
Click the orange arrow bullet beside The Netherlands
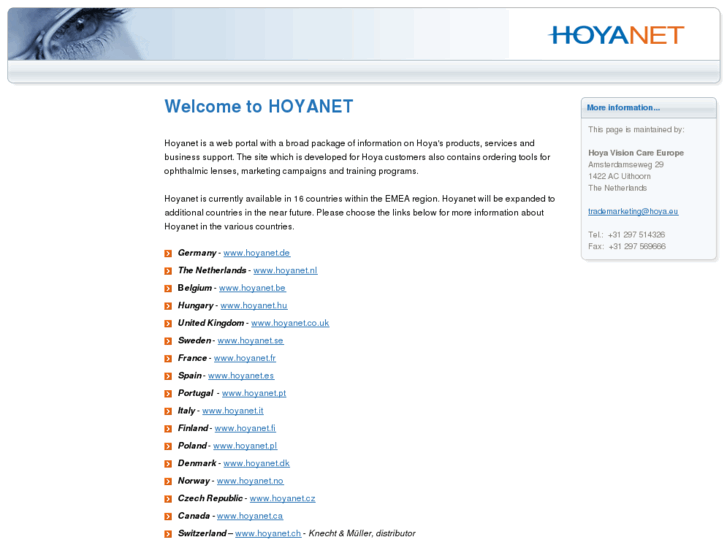(168, 271)
